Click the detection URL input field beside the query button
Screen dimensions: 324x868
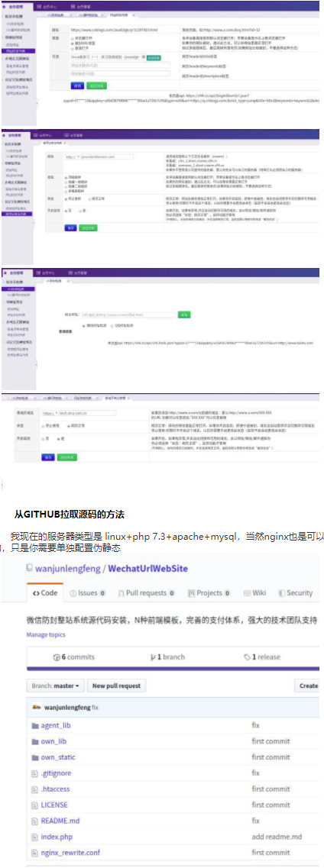point(128,314)
